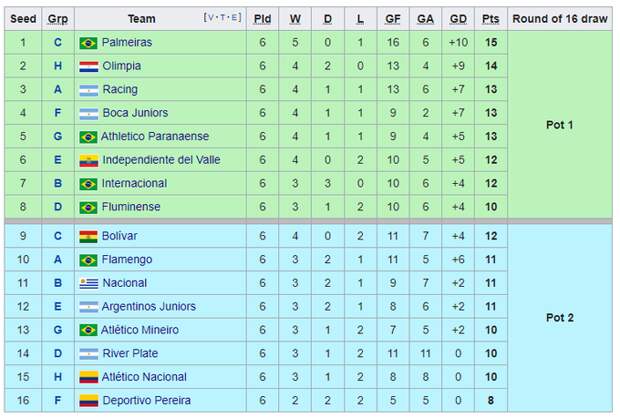The height and width of the screenshot is (418, 620).
Task: Click the GD column header abbreviation
Action: [458, 19]
